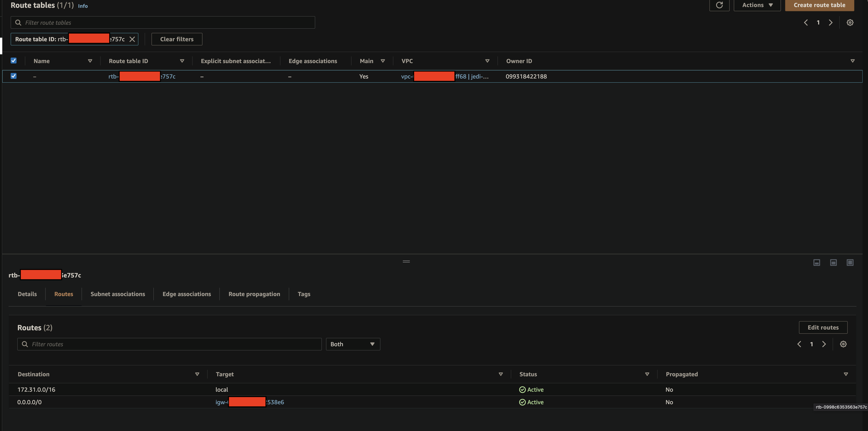
Task: Sort by Owner ID column arrow
Action: (x=852, y=61)
